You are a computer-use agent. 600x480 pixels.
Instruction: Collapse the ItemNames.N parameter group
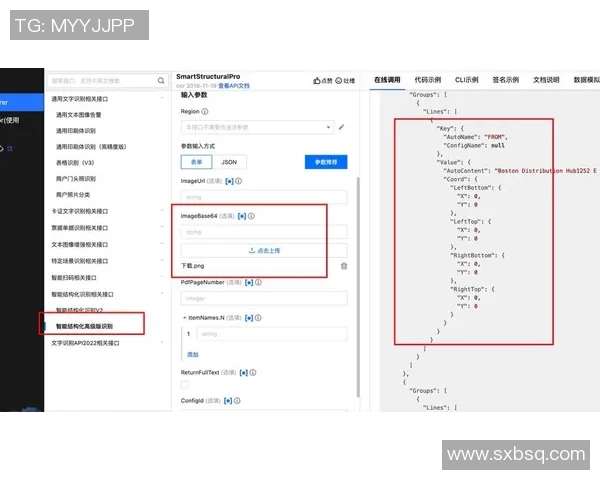183,317
